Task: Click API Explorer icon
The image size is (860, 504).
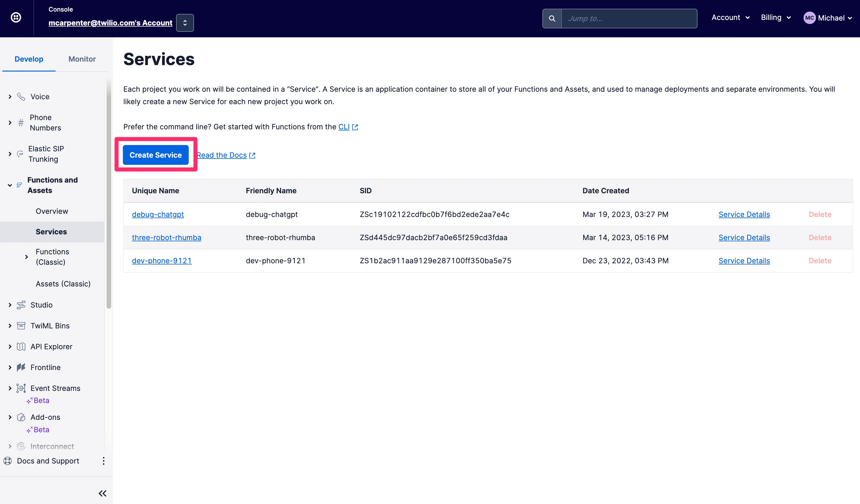Action: pyautogui.click(x=22, y=346)
